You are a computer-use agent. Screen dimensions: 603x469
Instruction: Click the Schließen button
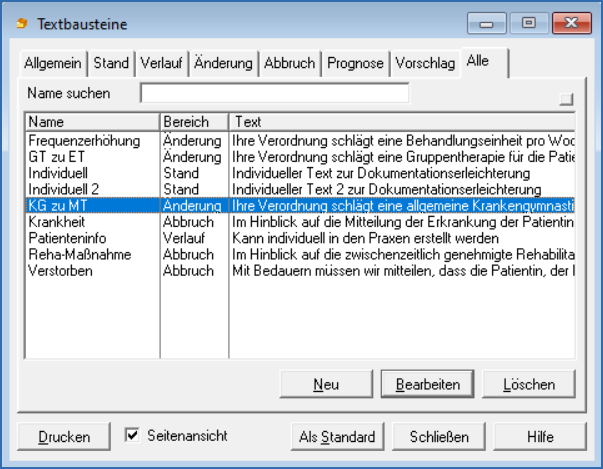[x=439, y=437]
